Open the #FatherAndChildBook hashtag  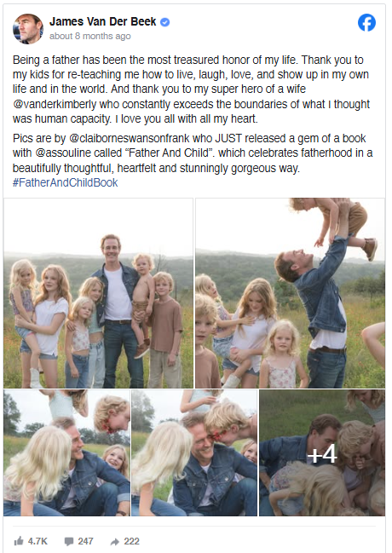pos(66,182)
